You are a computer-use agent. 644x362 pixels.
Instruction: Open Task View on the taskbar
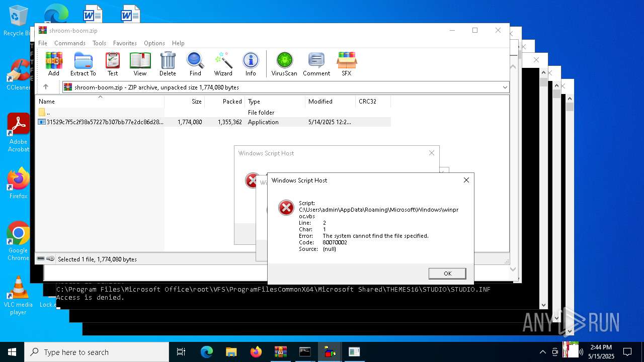pyautogui.click(x=181, y=352)
